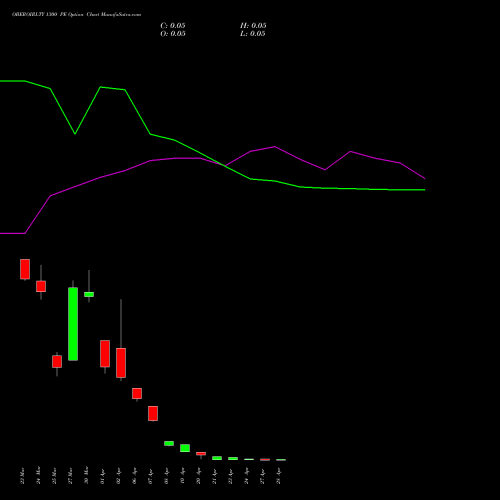Select the high value "H: 0.05"
The height and width of the screenshot is (500, 500).
(253, 26)
